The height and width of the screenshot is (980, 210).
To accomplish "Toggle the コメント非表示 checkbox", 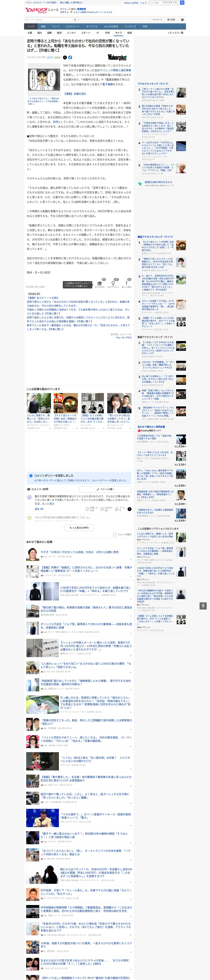I will tap(115, 535).
